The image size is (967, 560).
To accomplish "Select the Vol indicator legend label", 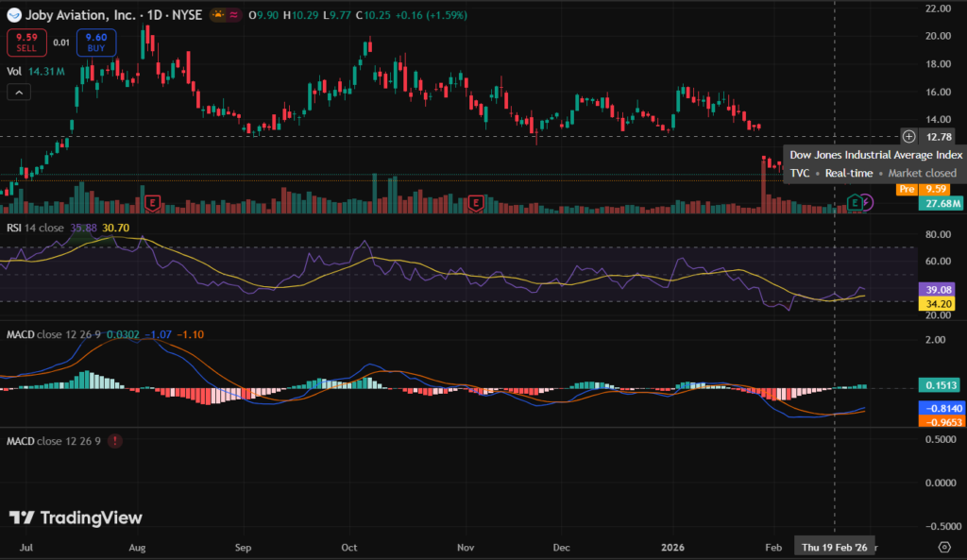I will (15, 71).
